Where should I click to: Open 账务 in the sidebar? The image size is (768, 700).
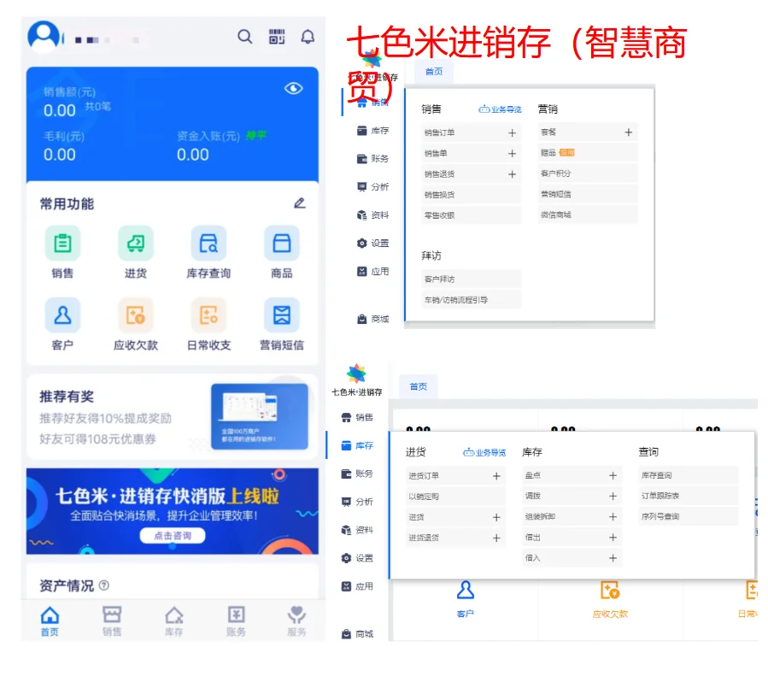tap(372, 158)
